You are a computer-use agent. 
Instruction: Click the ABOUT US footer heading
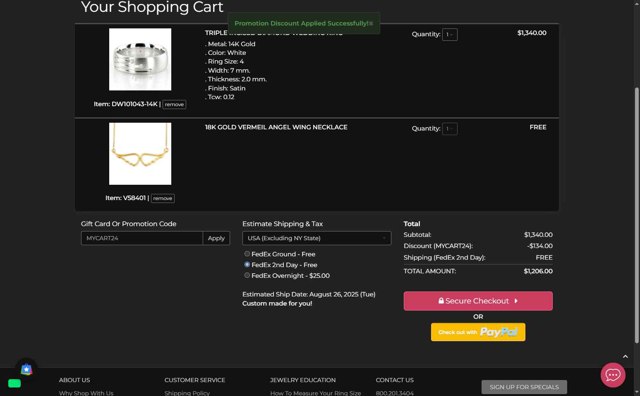tap(74, 380)
